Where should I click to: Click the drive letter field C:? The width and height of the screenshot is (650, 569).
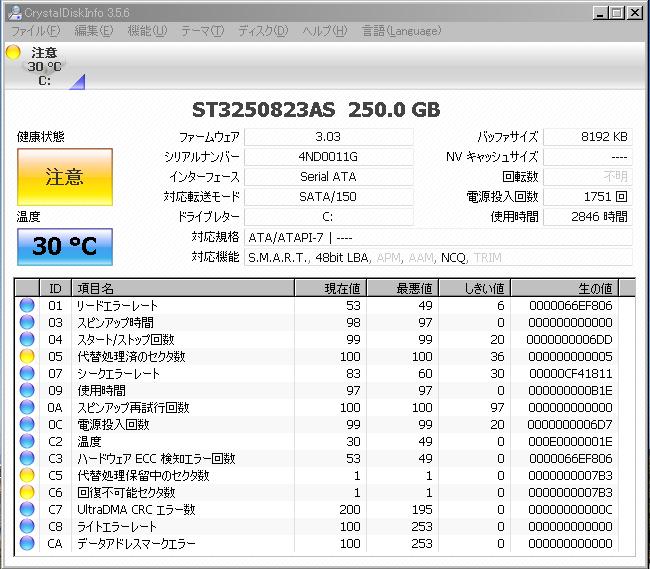tap(329, 216)
